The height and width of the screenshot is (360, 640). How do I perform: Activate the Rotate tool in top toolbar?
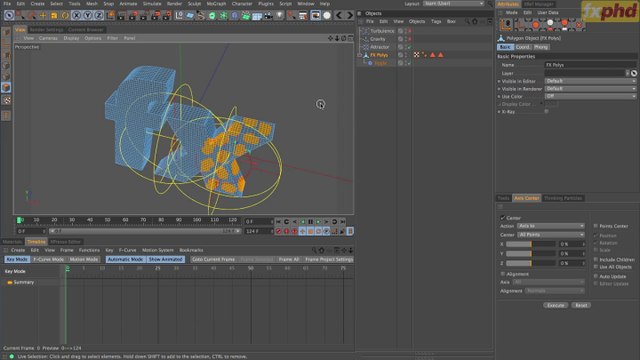[x=65, y=16]
